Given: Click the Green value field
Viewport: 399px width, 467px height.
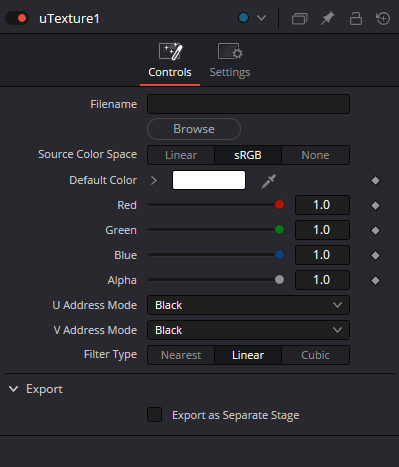Looking at the screenshot, I should point(322,230).
